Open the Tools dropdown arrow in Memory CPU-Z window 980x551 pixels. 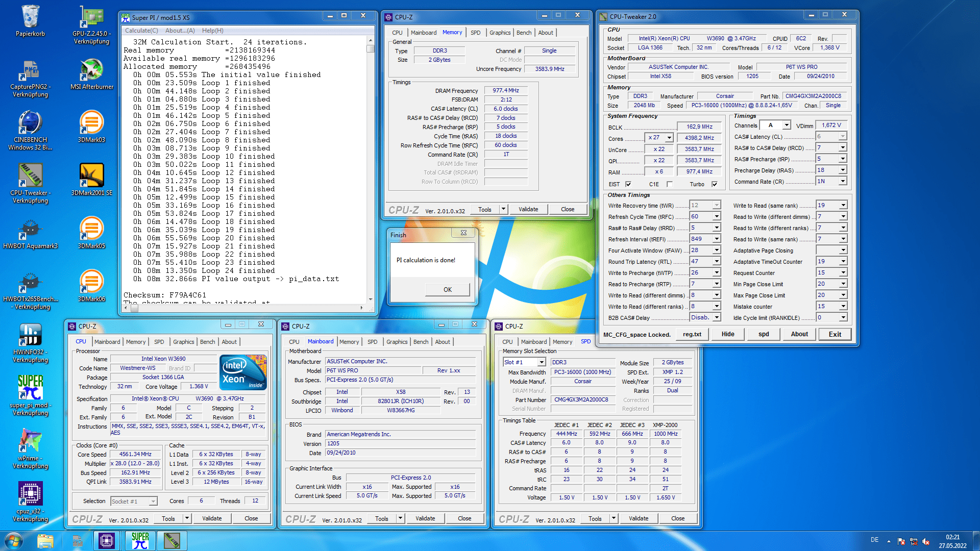click(503, 209)
